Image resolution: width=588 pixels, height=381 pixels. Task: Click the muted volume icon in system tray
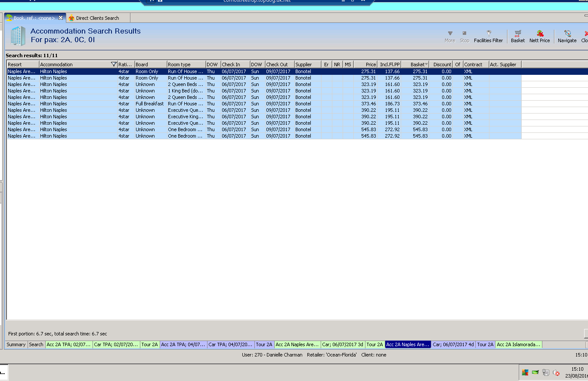click(x=556, y=373)
